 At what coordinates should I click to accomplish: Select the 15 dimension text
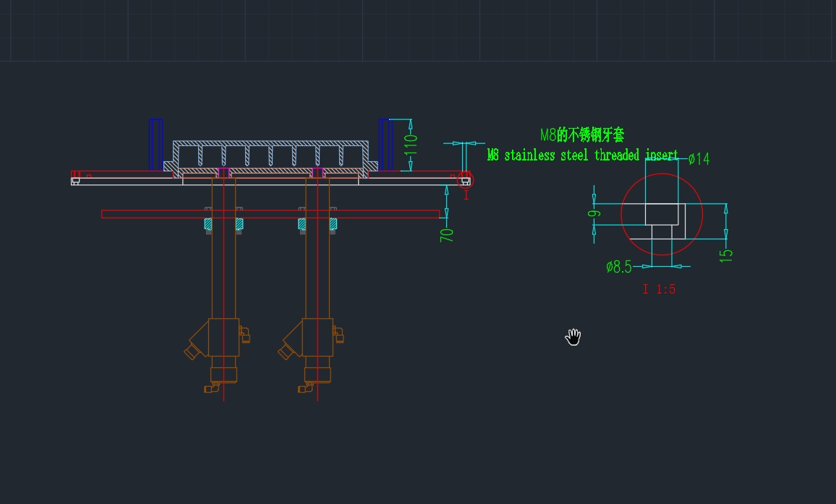[x=727, y=255]
